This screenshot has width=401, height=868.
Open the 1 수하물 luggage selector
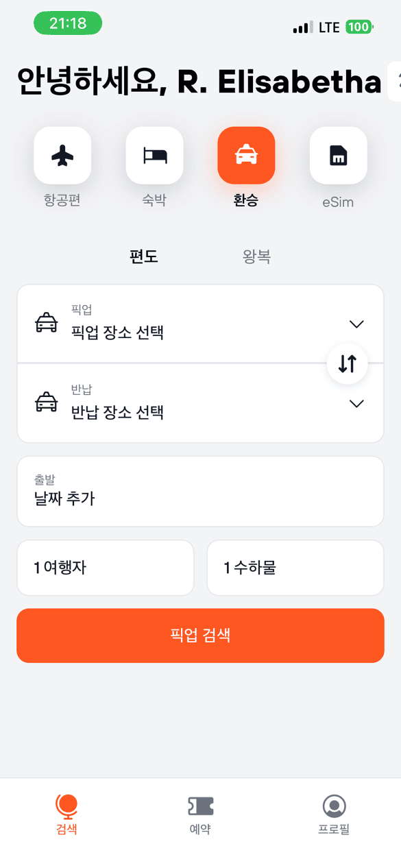point(295,568)
